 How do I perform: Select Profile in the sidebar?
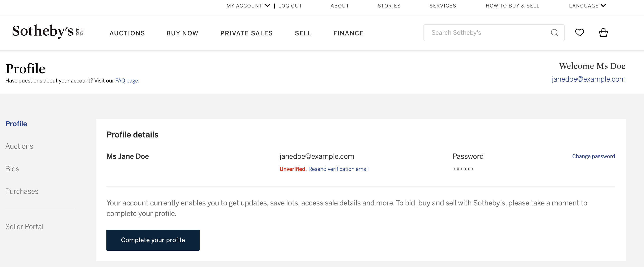(x=16, y=124)
